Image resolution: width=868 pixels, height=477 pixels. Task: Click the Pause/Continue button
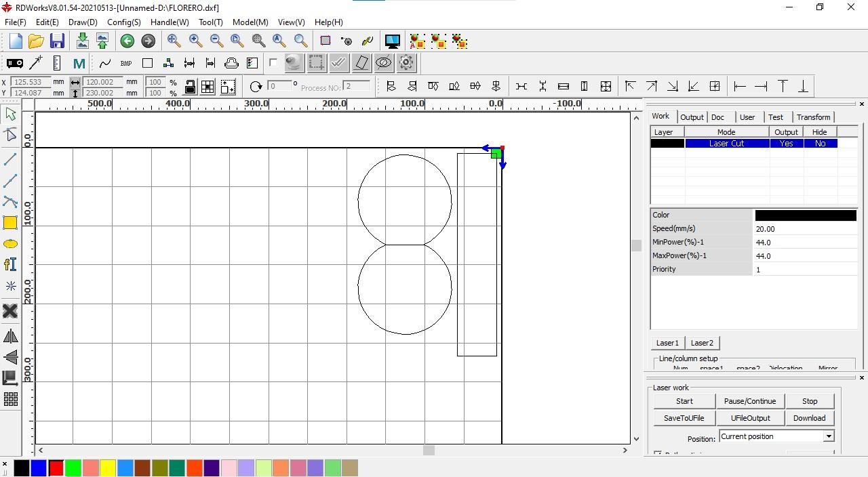pyautogui.click(x=750, y=401)
